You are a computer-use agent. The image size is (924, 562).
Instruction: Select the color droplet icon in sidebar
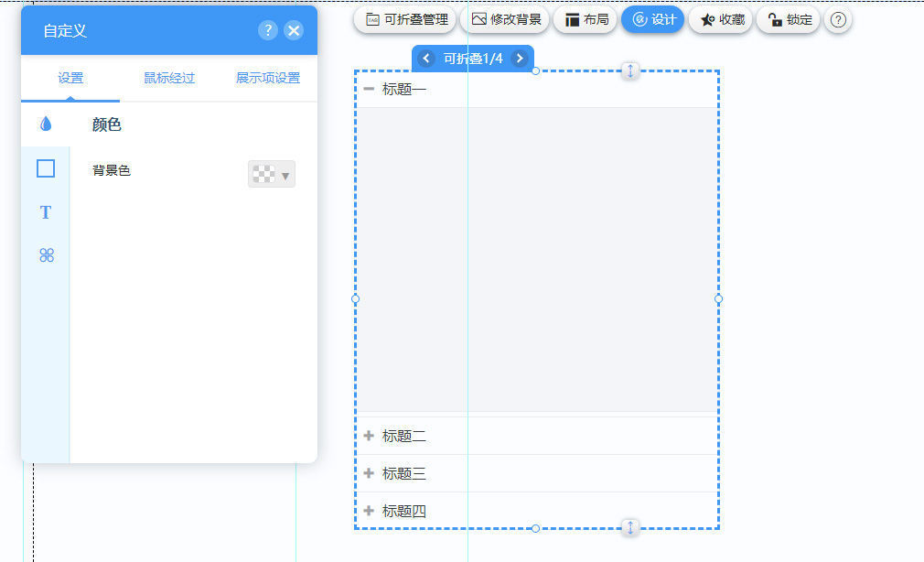pos(46,124)
